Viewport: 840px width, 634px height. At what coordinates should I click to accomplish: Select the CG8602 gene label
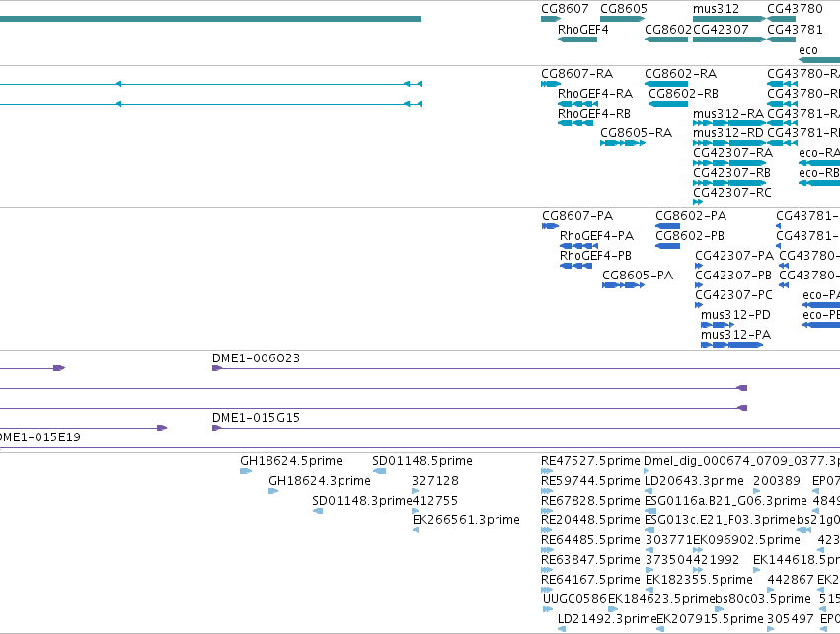[668, 30]
